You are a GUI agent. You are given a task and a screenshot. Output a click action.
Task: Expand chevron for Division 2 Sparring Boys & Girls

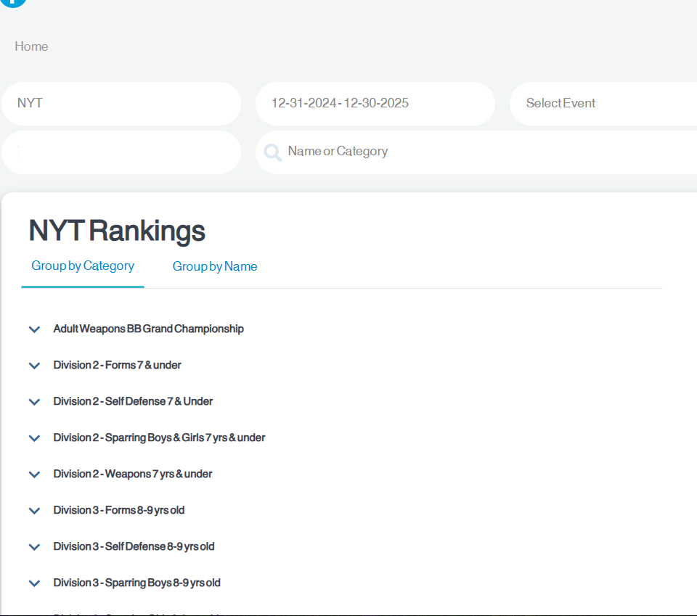[34, 438]
